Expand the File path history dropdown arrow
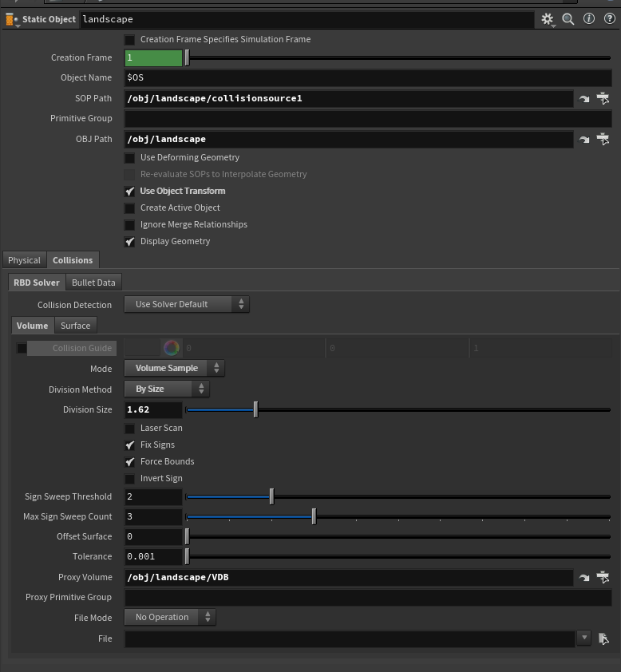Screen dimensions: 621x672 pyautogui.click(x=583, y=638)
